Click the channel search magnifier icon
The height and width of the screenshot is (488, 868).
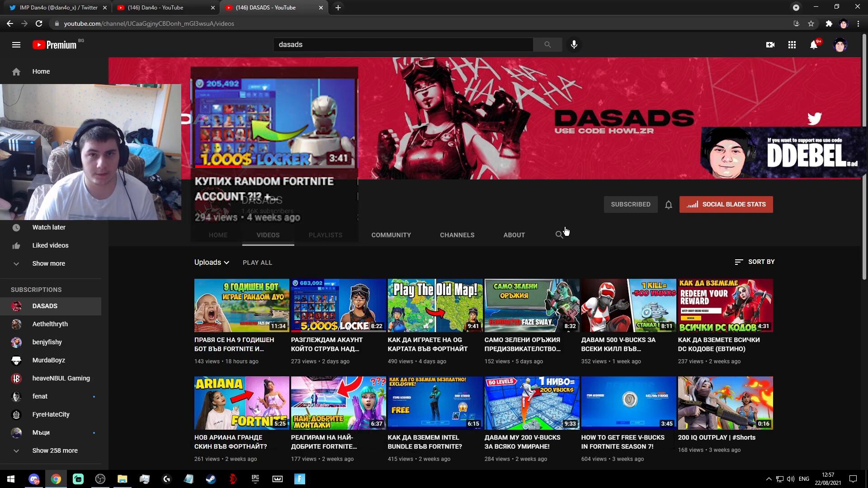pos(559,235)
